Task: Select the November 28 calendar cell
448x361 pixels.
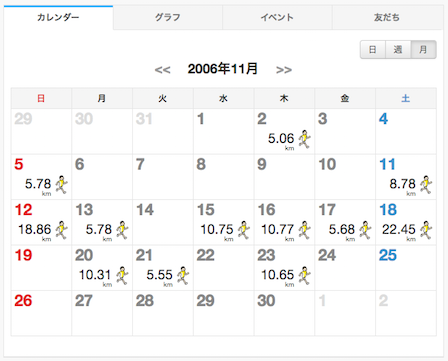Action: tap(163, 313)
